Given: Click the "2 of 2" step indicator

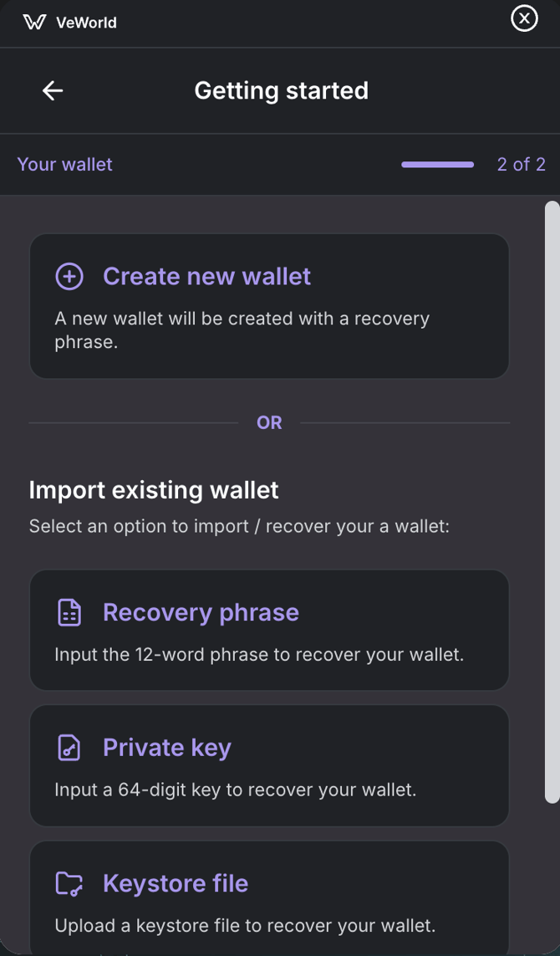Looking at the screenshot, I should [x=521, y=165].
